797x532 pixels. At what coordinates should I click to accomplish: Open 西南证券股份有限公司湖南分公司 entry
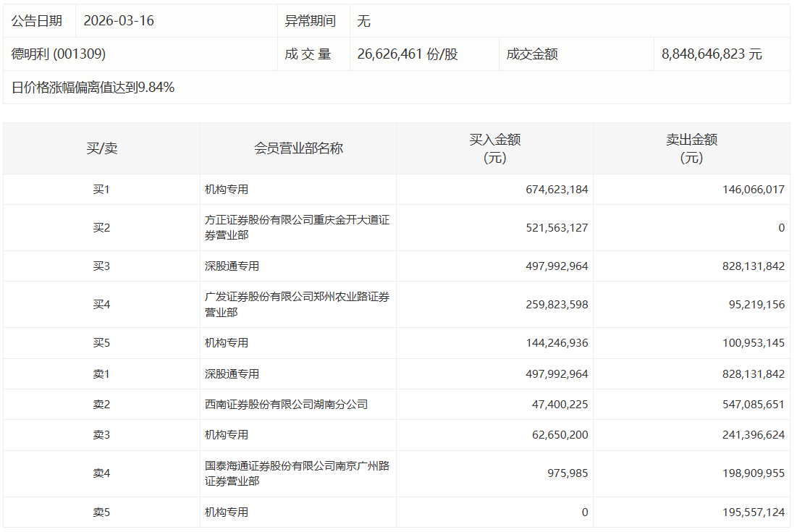point(286,405)
